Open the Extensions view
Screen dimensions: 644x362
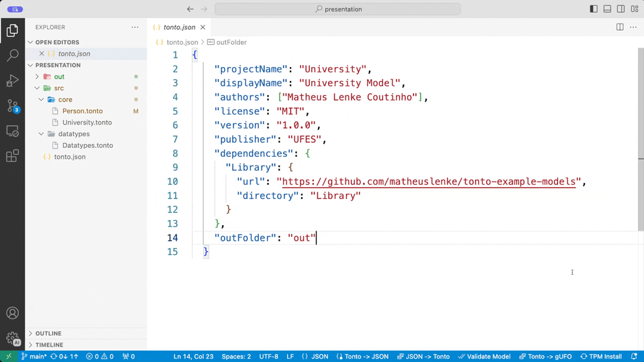12,156
